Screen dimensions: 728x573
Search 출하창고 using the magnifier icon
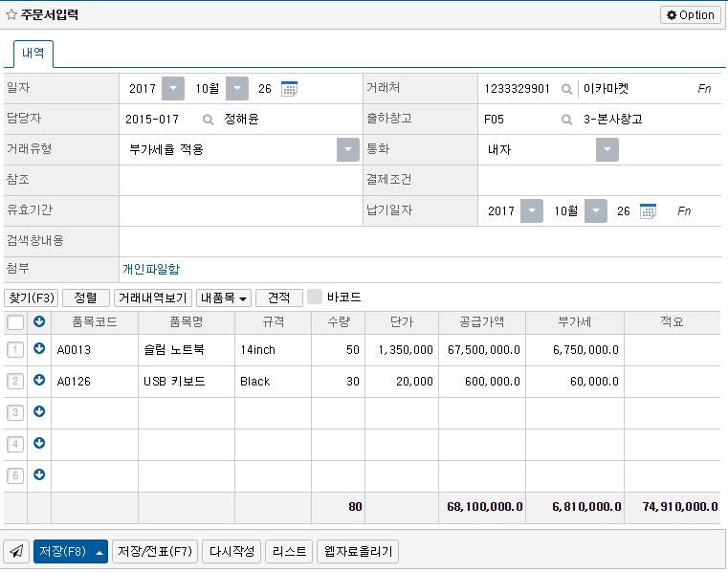pos(566,120)
